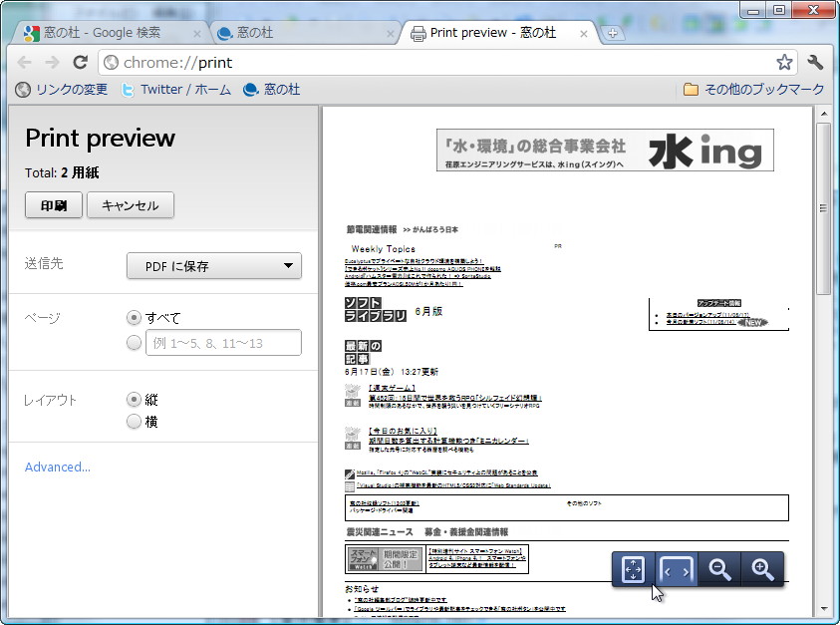Click the browser back arrow

click(25, 63)
